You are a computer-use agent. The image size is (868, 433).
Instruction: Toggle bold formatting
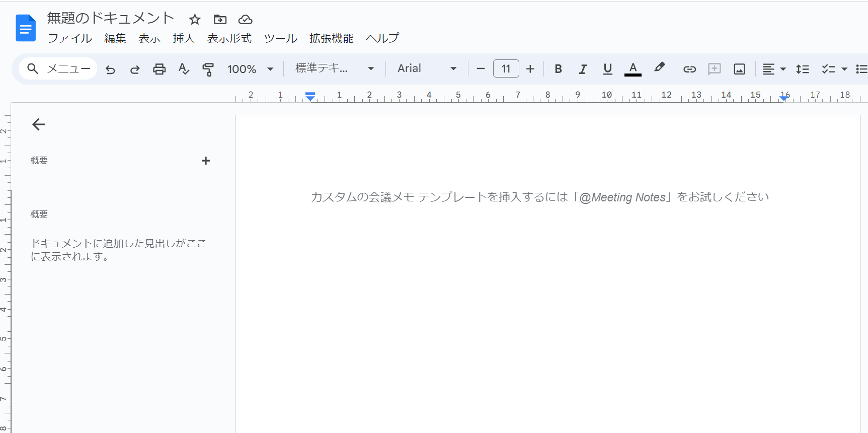(558, 69)
